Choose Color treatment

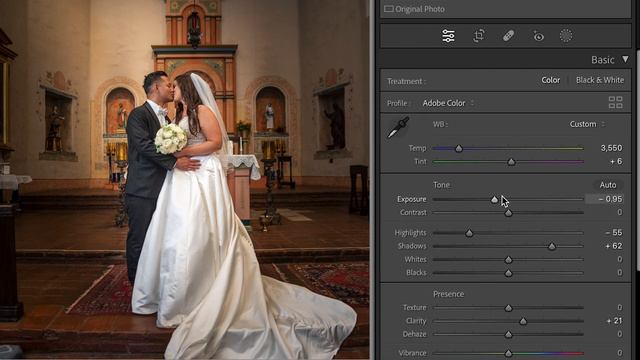point(551,80)
